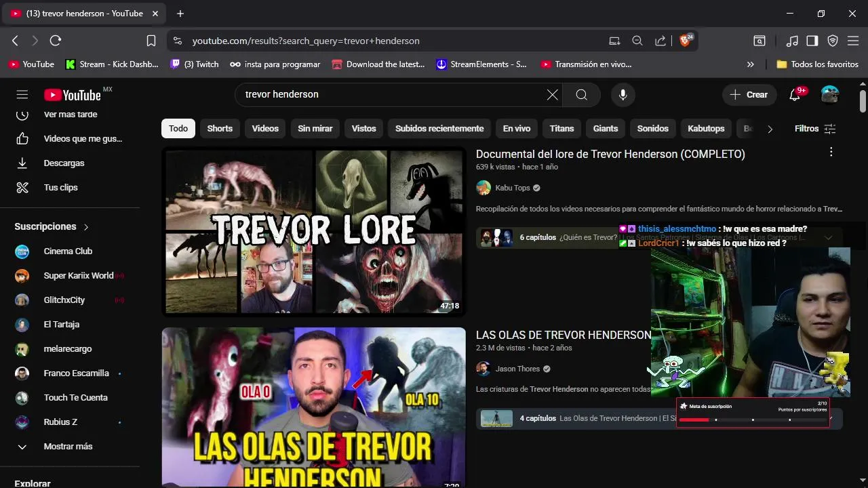Toggle the browser sidebar panel icon
The image size is (868, 488).
(x=812, y=41)
